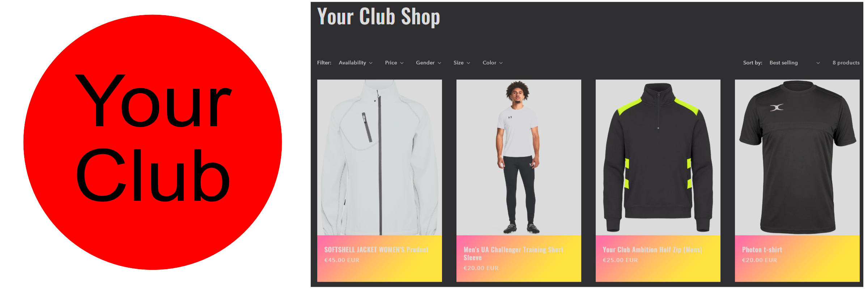Expand the Availability filter

click(x=356, y=62)
